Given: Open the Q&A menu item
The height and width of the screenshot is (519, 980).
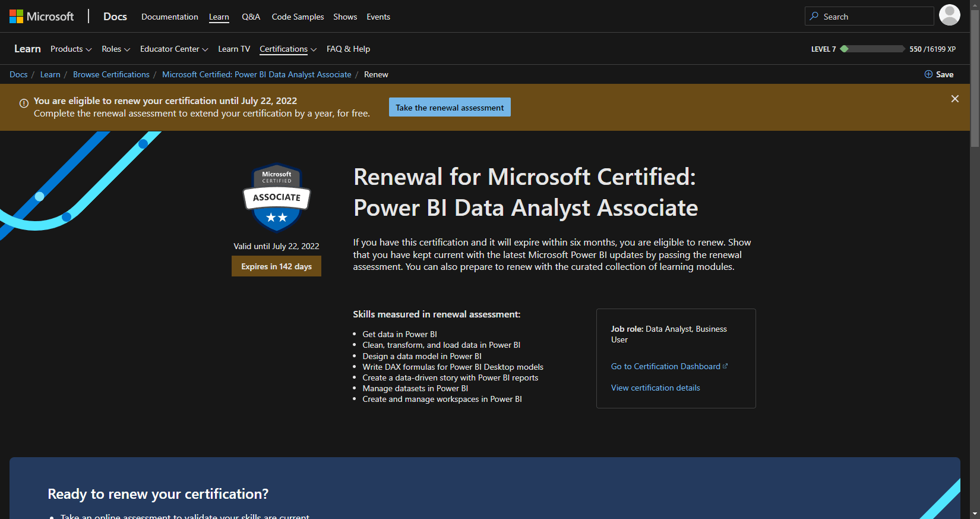Looking at the screenshot, I should click(x=251, y=17).
